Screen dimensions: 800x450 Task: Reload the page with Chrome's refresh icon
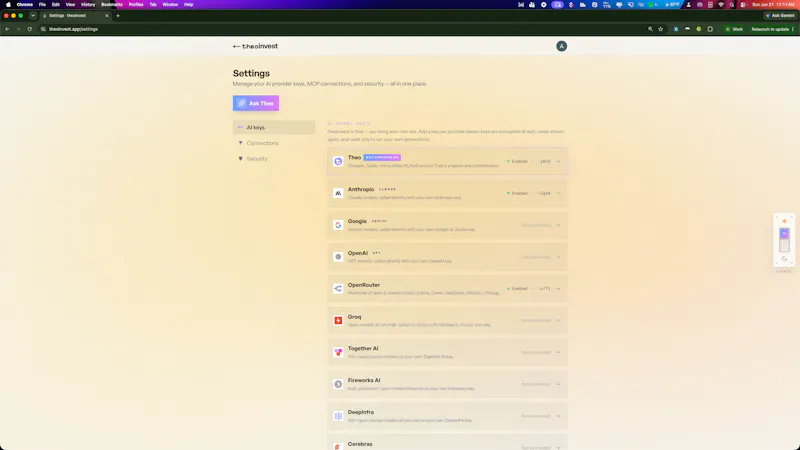(x=30, y=29)
